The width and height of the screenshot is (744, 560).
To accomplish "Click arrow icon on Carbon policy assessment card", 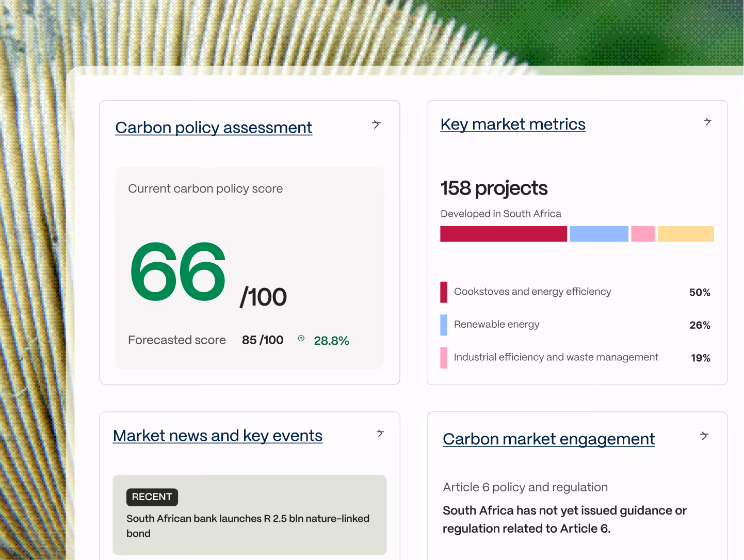I will point(377,124).
